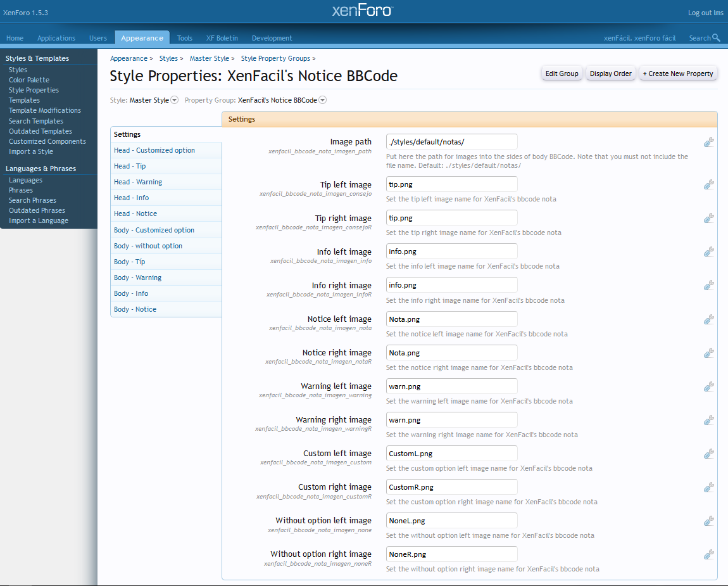Click the wrench icon for Notice right image
Image resolution: width=728 pixels, height=586 pixels.
click(x=708, y=353)
